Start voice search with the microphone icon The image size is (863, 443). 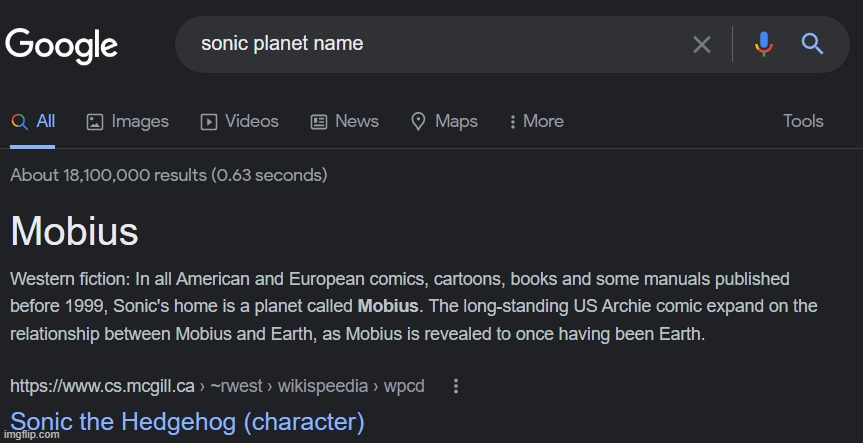click(763, 44)
